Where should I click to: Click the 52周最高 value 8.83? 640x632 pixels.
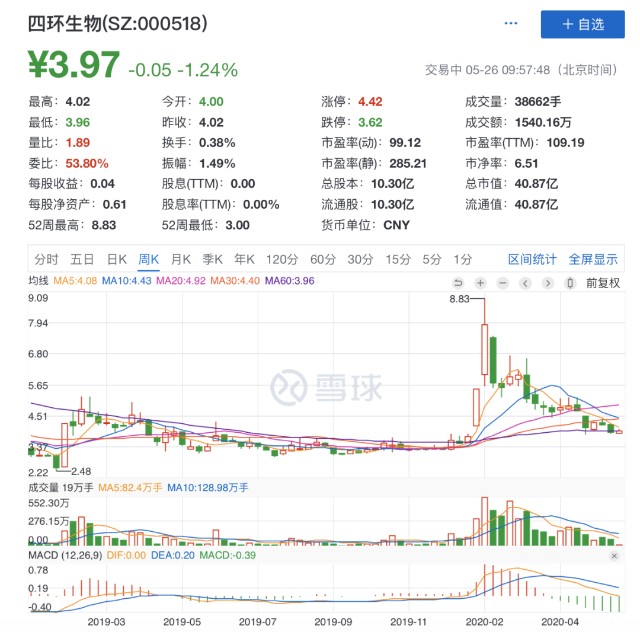[x=104, y=225]
